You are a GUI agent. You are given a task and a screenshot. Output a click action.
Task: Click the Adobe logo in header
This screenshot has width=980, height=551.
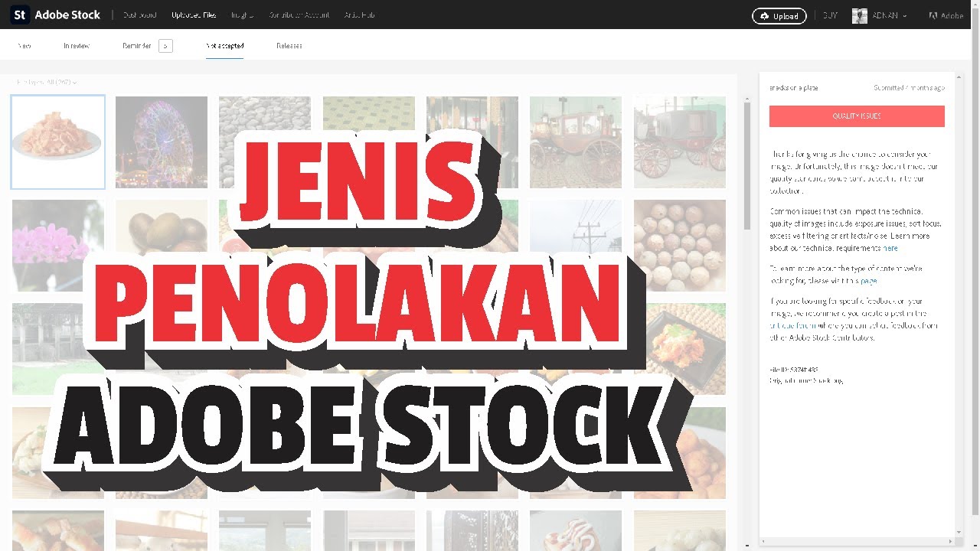(946, 15)
